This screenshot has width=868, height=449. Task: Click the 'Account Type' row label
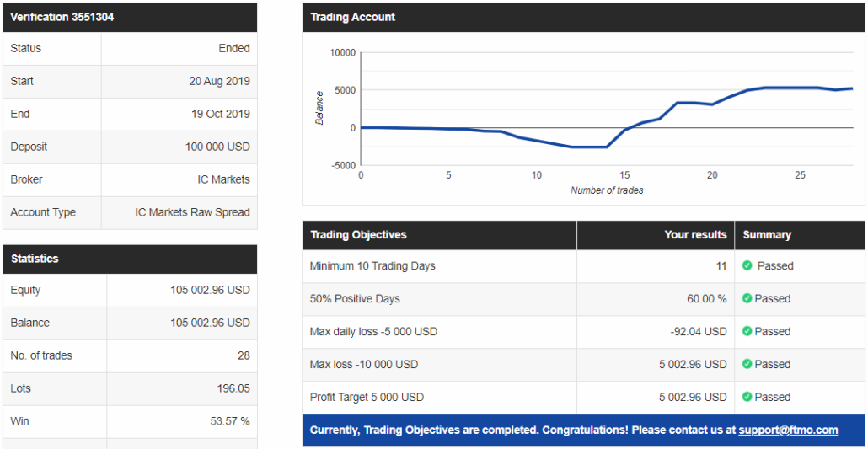tap(43, 212)
